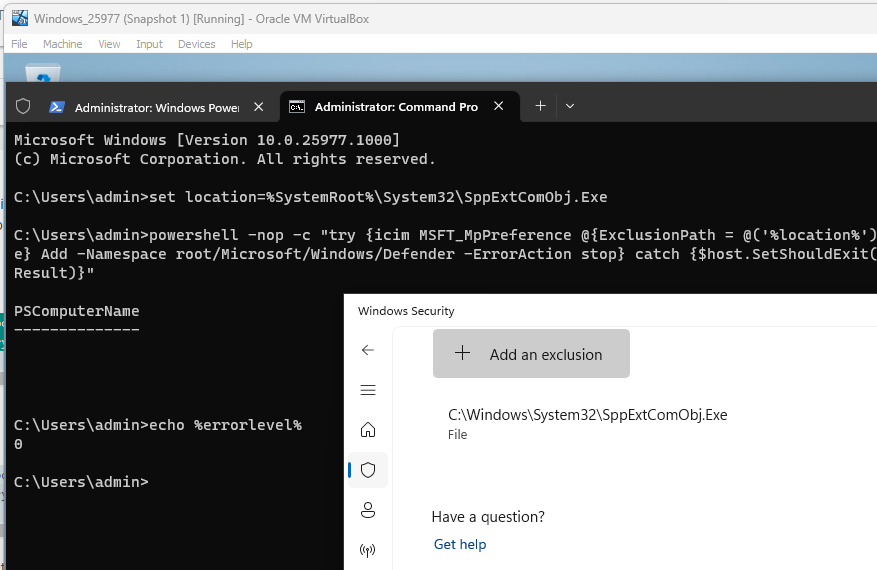The height and width of the screenshot is (570, 877).
Task: Open the VirtualBox Help menu
Action: coord(242,44)
